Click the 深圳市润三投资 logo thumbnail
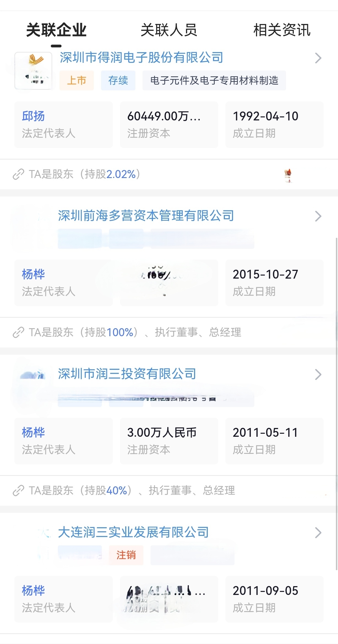 pos(32,375)
